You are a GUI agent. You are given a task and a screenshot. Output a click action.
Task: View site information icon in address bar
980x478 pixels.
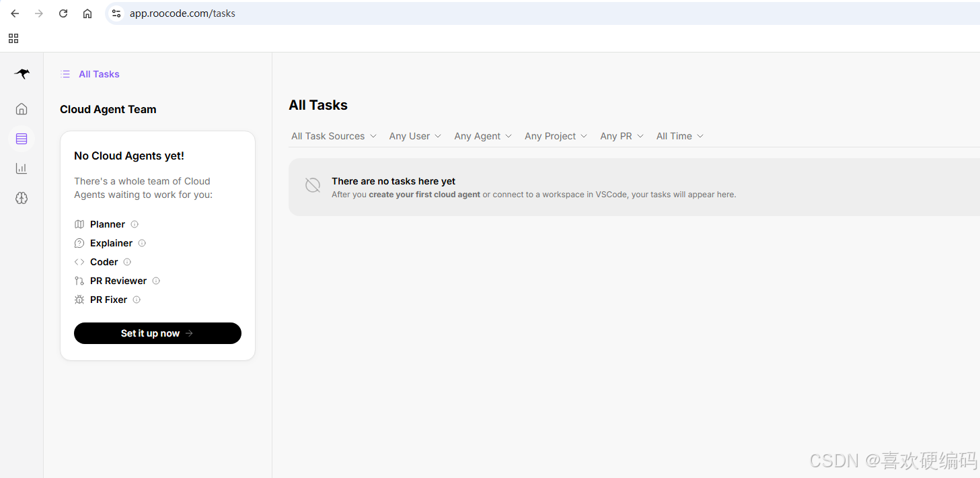(116, 13)
